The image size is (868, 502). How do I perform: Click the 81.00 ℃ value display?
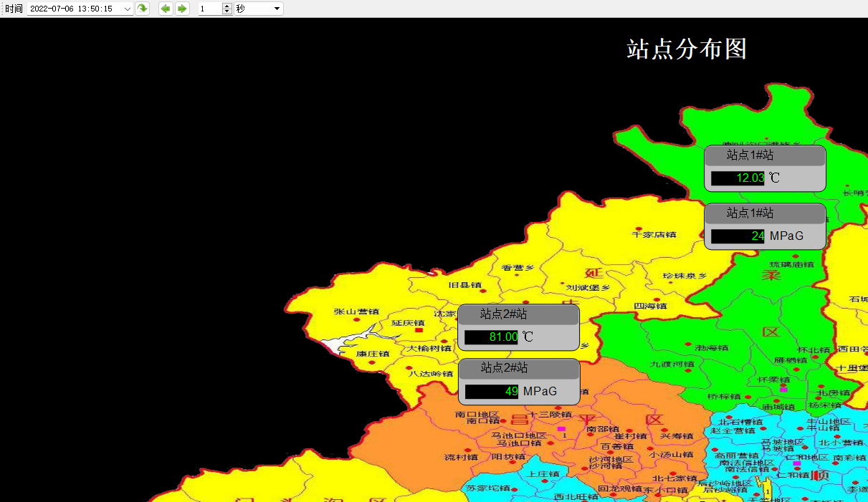[x=491, y=337]
